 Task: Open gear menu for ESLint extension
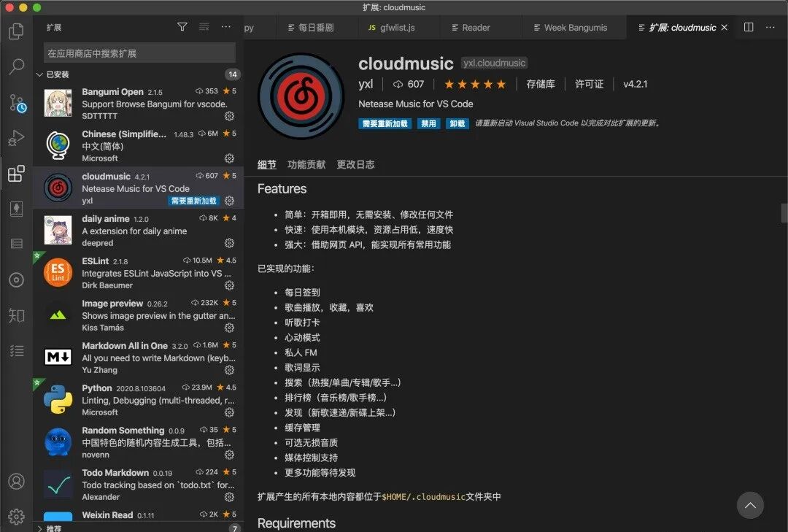(x=230, y=285)
